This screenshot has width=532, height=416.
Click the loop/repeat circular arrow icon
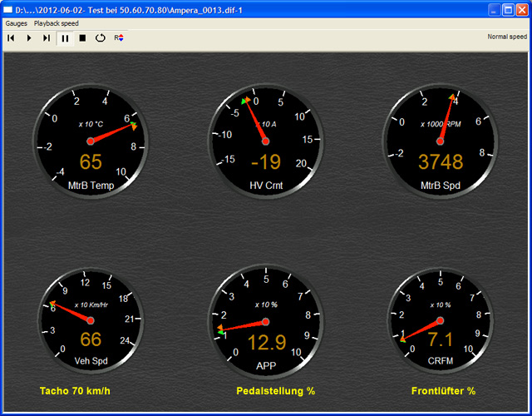point(101,37)
